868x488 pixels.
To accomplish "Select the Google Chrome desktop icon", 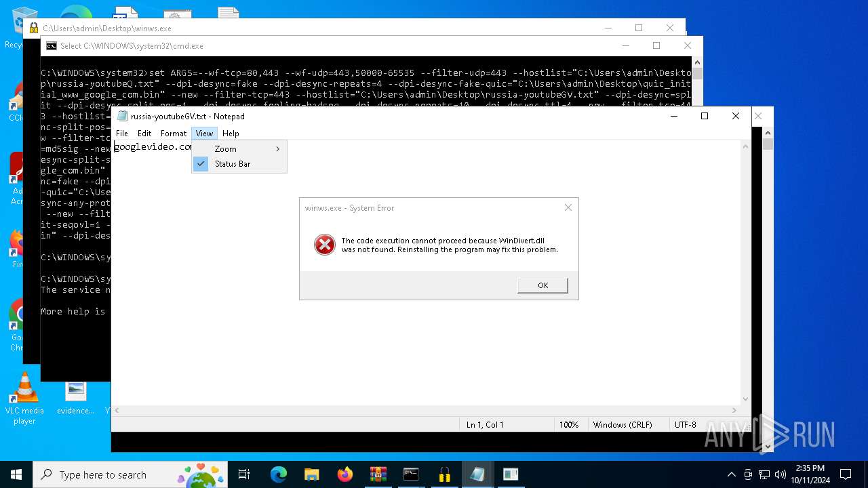I will (x=16, y=325).
